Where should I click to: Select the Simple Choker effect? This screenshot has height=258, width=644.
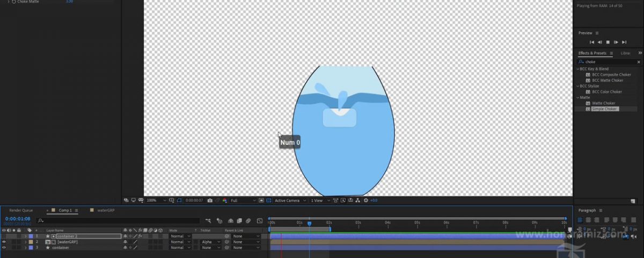605,109
